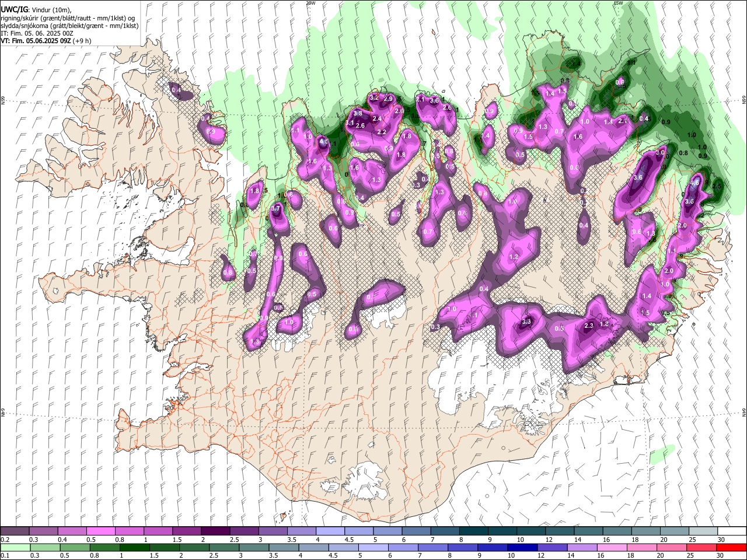Click the bottom-row legend label '0.1'
747x560 pixels.
point(5,556)
